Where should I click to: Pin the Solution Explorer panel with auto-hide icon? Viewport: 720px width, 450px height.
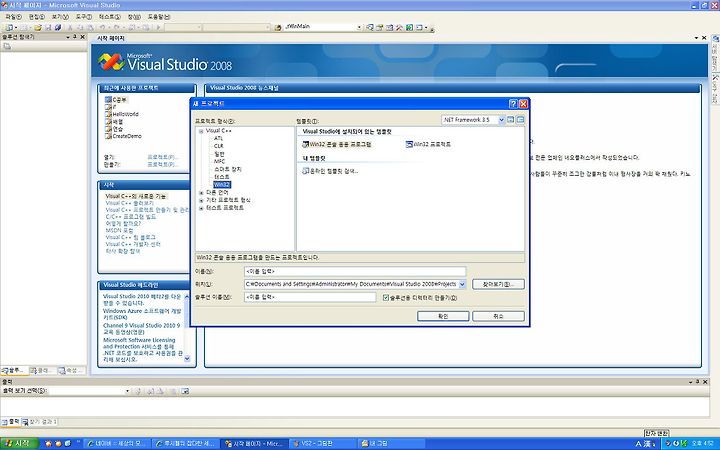tap(75, 37)
